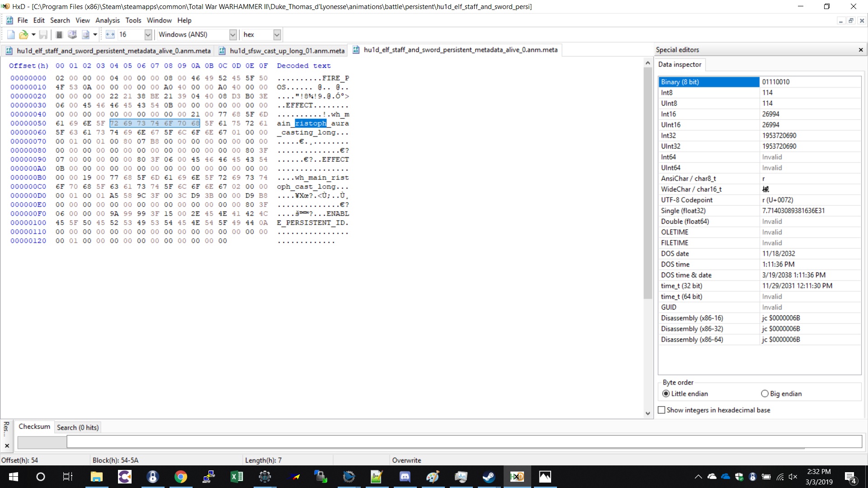Enable Show integers in hexadecimal base
Image resolution: width=868 pixels, height=488 pixels.
(662, 410)
